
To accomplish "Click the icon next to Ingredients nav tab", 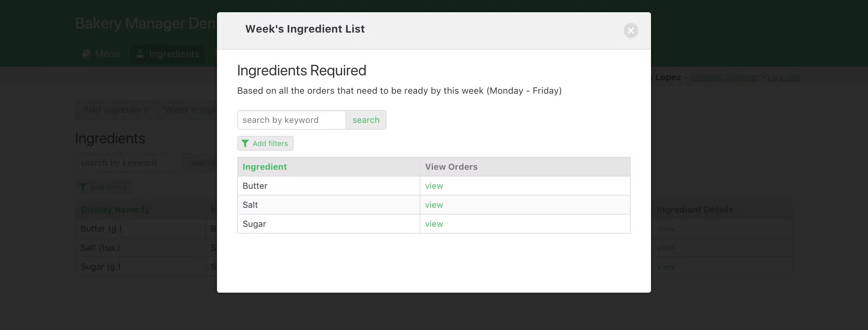I will pyautogui.click(x=140, y=54).
